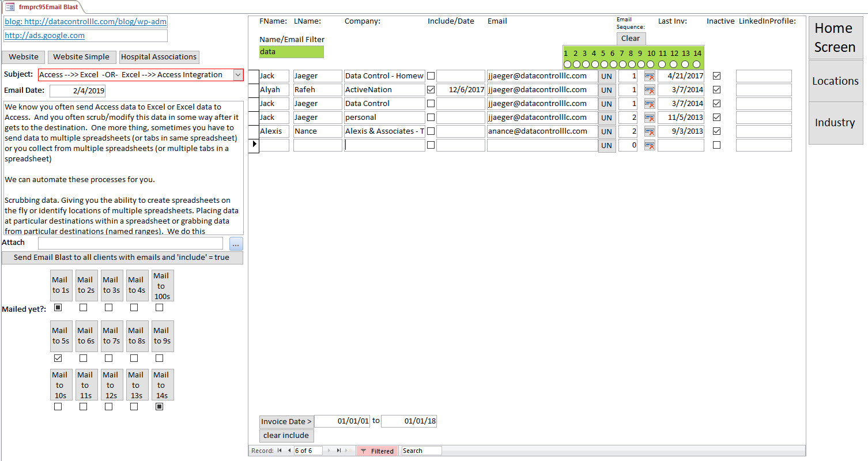Click the 'clear include' button
Screen dimensions: 868x461
286,435
